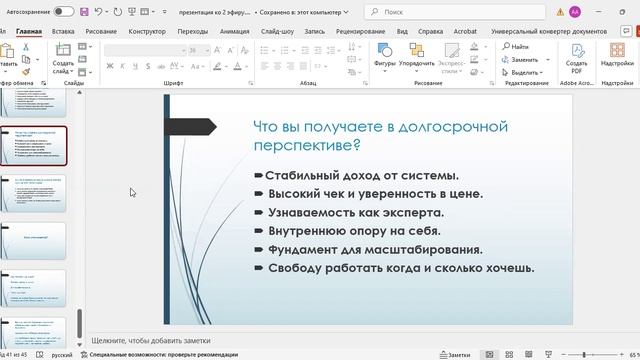Viewport: 640px width, 360px height.
Task: Open the Acrobat tab
Action: point(465,31)
